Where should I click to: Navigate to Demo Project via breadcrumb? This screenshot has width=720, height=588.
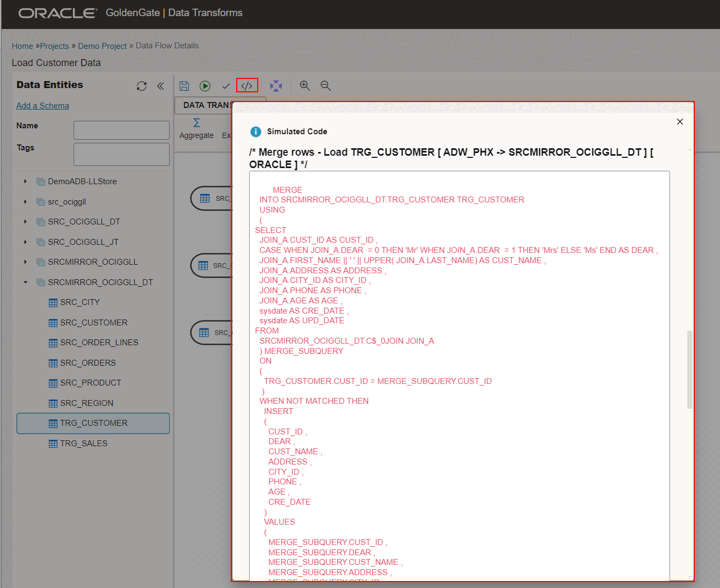pos(103,46)
